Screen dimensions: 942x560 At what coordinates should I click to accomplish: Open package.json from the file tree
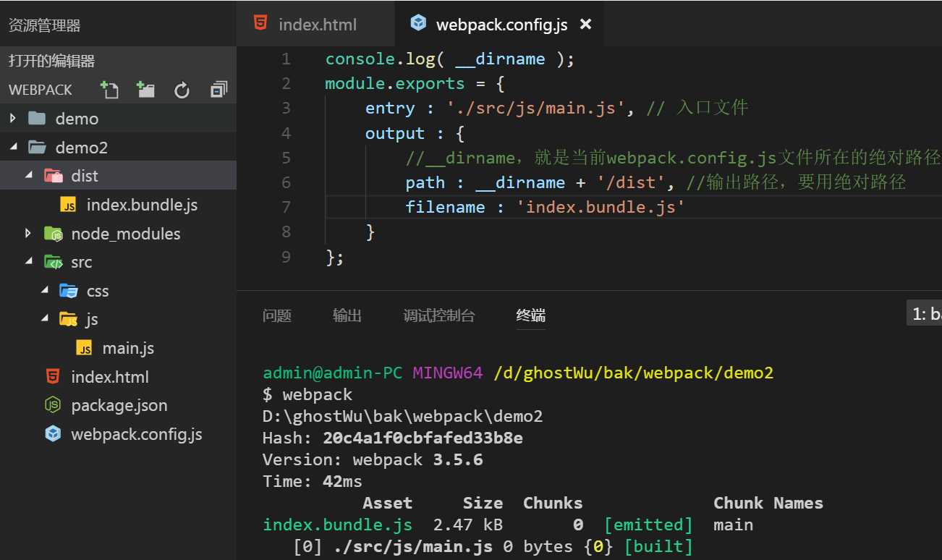click(119, 405)
